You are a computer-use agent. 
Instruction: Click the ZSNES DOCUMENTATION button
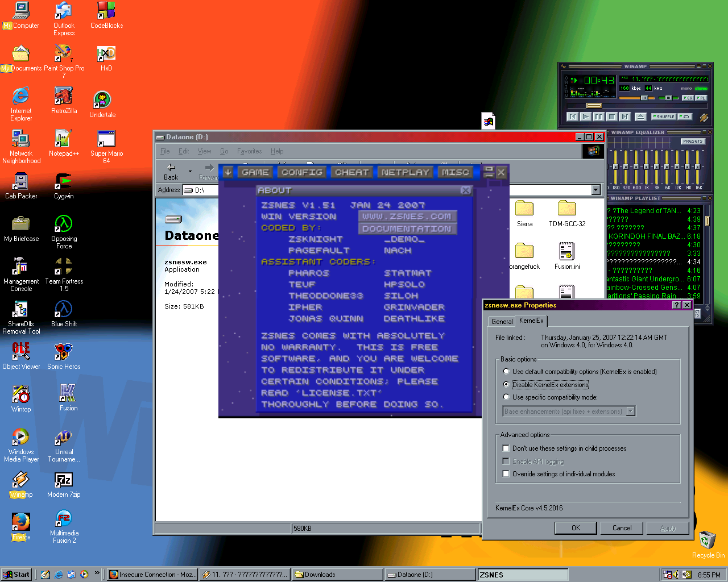(x=407, y=228)
